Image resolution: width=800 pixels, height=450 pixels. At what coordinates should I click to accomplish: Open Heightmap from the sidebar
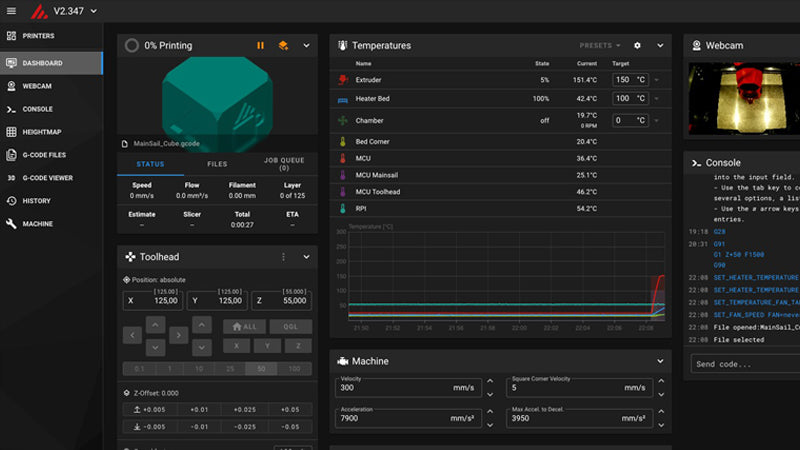pyautogui.click(x=42, y=132)
